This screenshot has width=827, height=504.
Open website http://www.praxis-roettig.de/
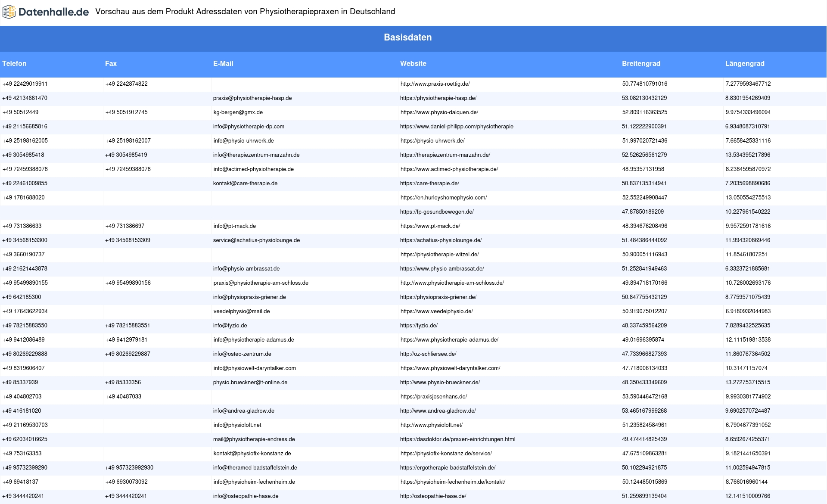point(435,84)
